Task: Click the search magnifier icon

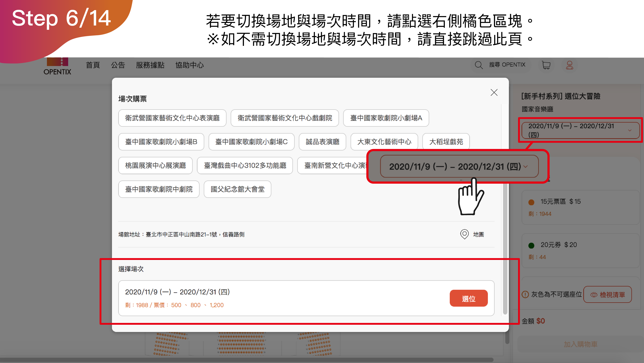Action: coord(479,65)
